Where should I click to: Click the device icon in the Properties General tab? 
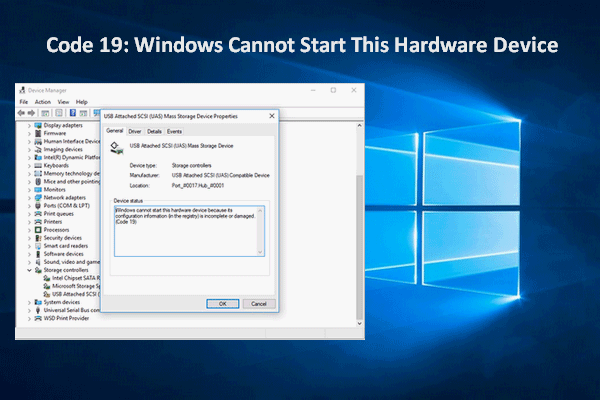coord(117,148)
